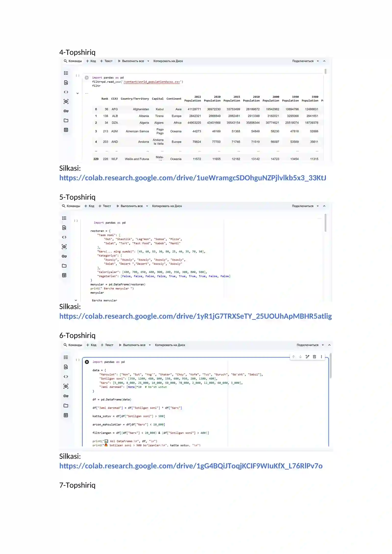
Task: Delete the cell via trash icon in 6-Topshiriq
Action: [315, 357]
